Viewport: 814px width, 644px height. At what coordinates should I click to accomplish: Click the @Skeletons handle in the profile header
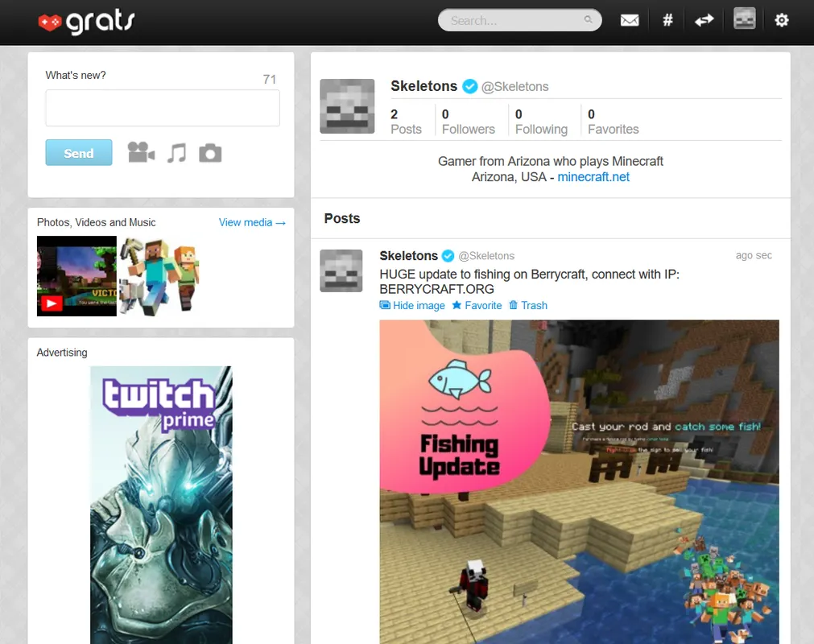pos(515,87)
